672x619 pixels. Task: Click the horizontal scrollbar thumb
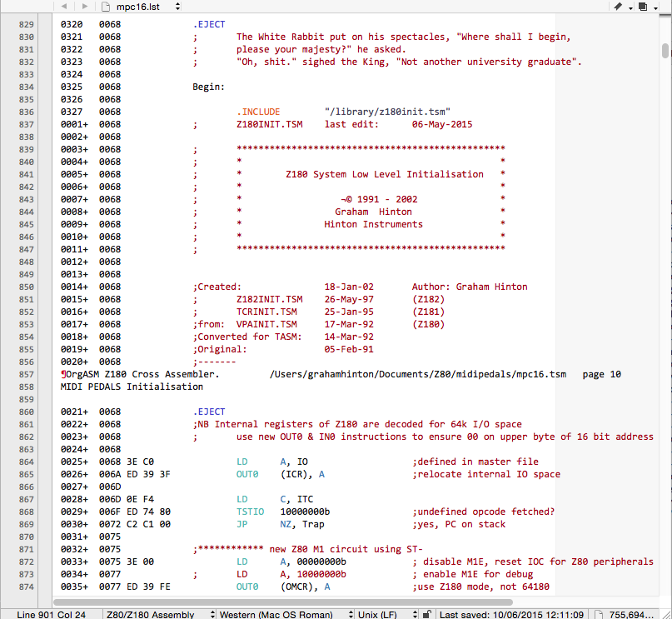[x=283, y=602]
